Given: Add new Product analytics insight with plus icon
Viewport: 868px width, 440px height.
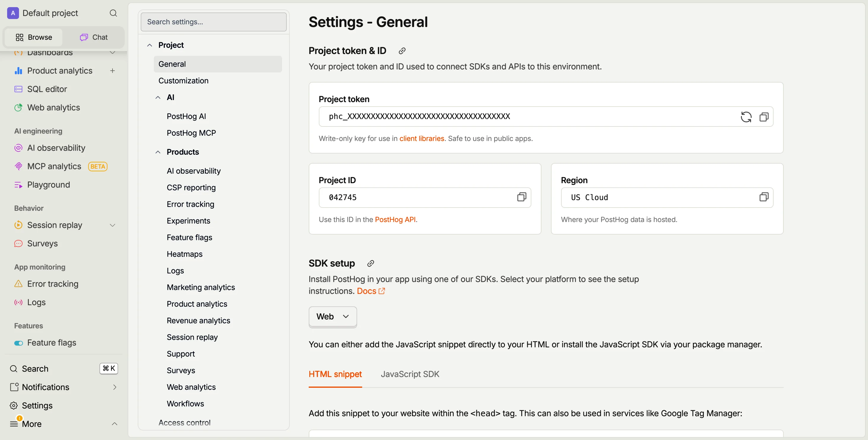Looking at the screenshot, I should pyautogui.click(x=113, y=71).
